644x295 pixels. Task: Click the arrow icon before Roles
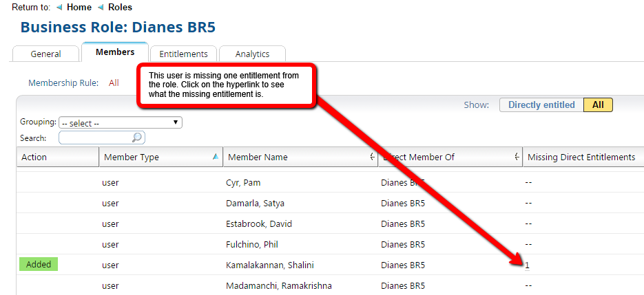(101, 8)
